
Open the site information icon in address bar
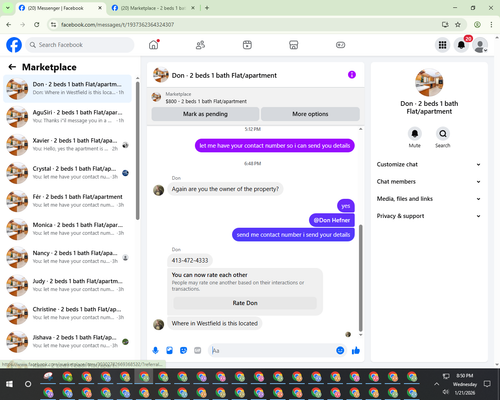click(x=53, y=25)
